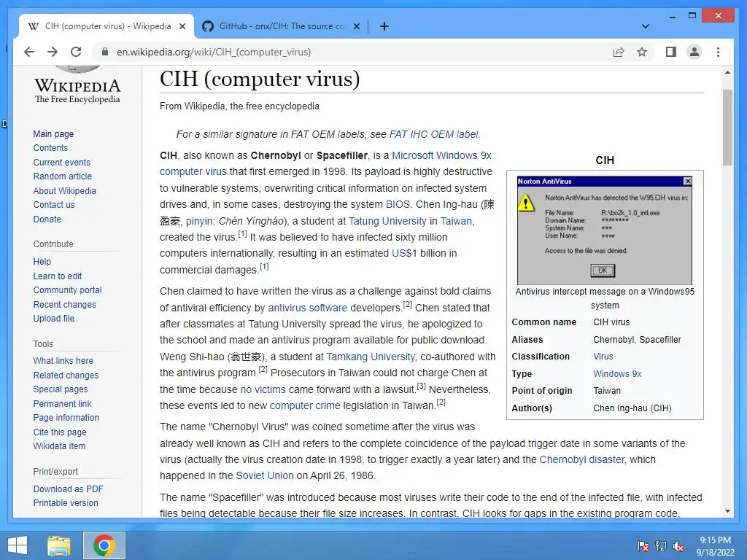The width and height of the screenshot is (747, 560).
Task: Click the address bar URL
Action: (x=214, y=52)
